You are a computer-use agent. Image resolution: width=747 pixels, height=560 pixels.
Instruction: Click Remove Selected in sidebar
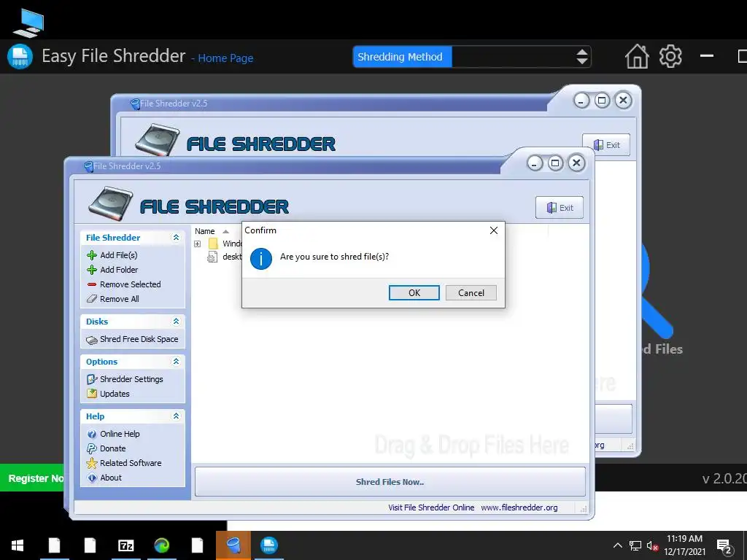click(x=124, y=284)
